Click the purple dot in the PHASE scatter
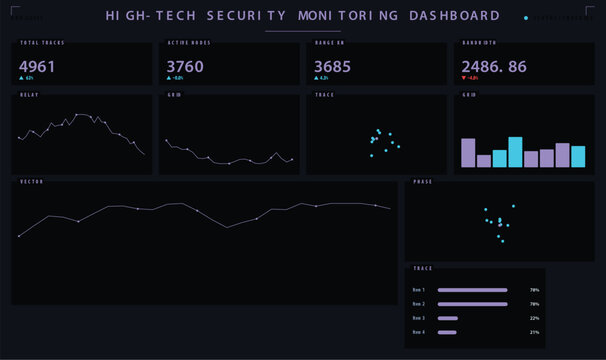The width and height of the screenshot is (606, 360). (x=500, y=225)
